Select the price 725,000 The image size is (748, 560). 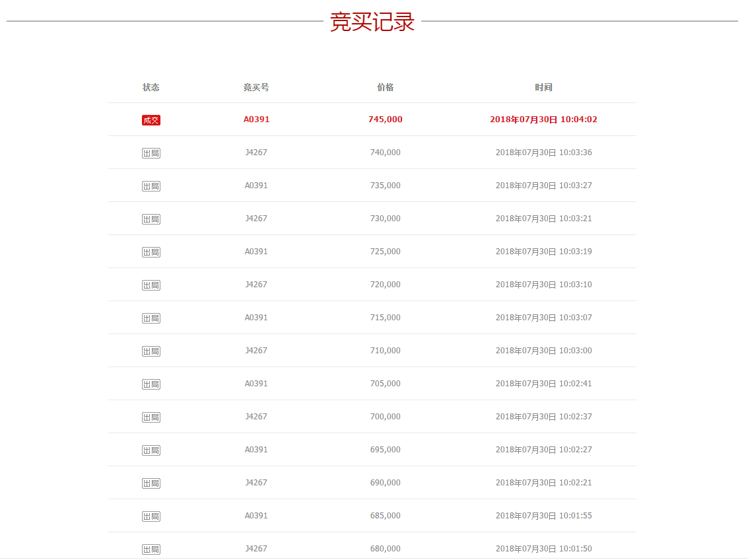point(385,251)
